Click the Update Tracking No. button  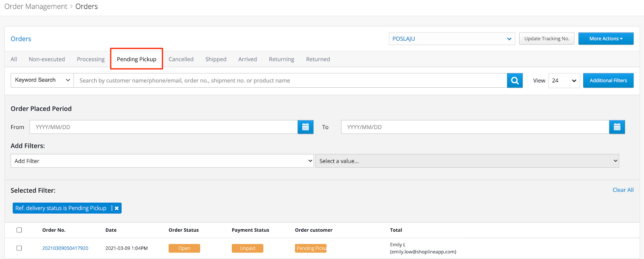click(547, 39)
